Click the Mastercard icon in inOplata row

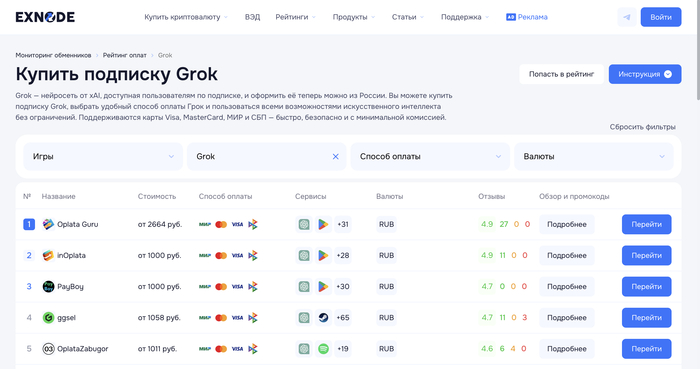[221, 256]
